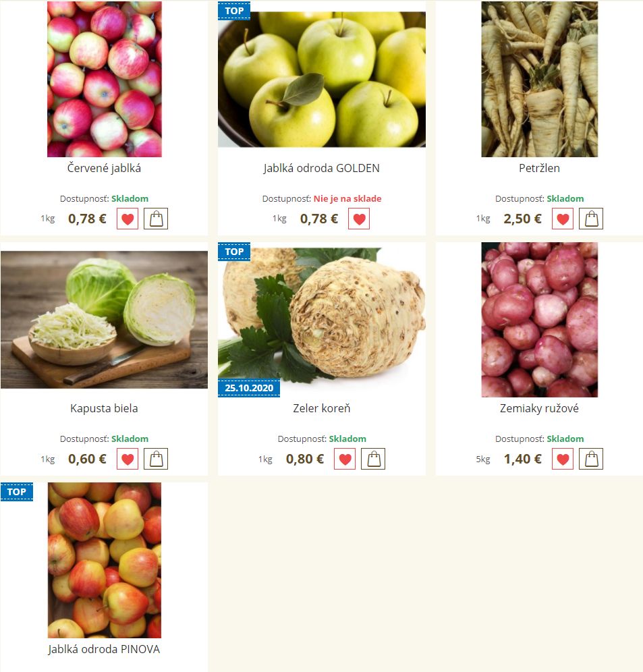Open Jablká odroda PINOVA product link
The height and width of the screenshot is (672, 643).
[x=104, y=649]
